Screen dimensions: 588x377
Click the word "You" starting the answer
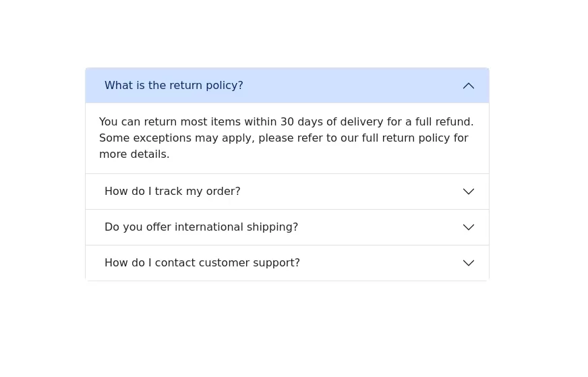point(108,122)
